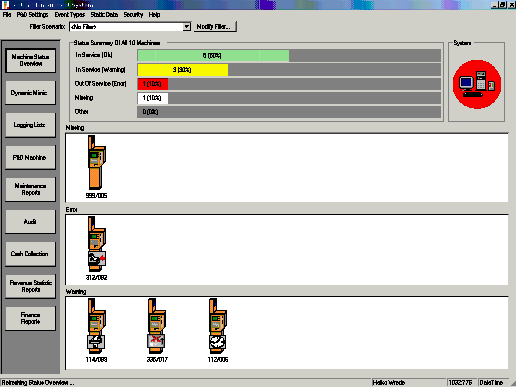Click the red Out Of Service bar
Image resolution: width=516 pixels, height=387 pixels.
tap(153, 84)
